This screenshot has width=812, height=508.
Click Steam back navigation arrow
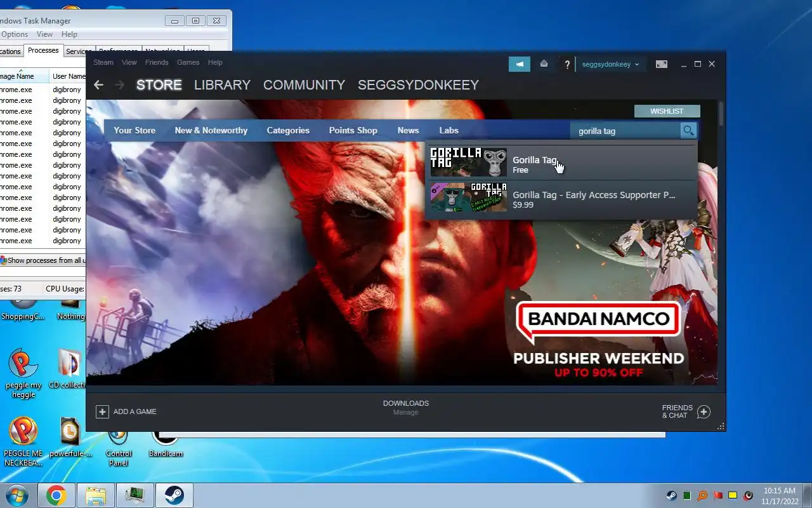(x=98, y=84)
